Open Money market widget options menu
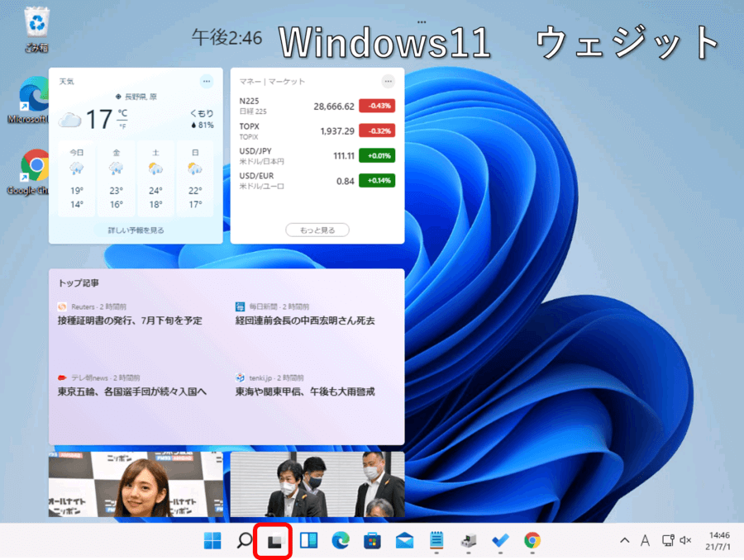Image resolution: width=744 pixels, height=560 pixels. [389, 81]
